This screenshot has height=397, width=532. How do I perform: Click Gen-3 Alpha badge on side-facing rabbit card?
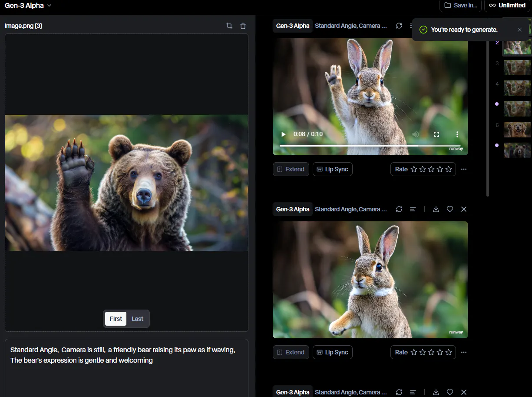[293, 209]
